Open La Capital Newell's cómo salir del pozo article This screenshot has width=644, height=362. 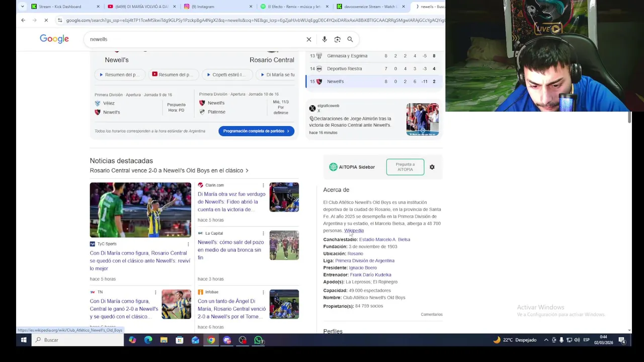pyautogui.click(x=230, y=250)
